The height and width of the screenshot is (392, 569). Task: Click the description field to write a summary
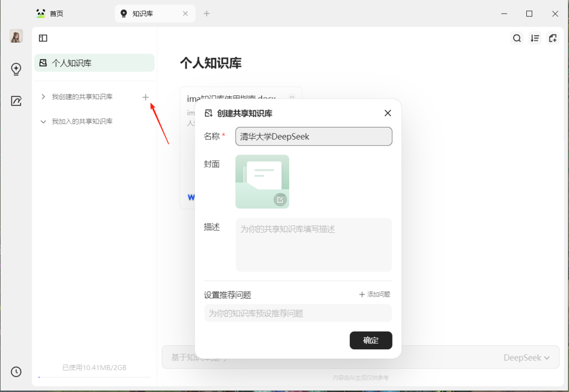(x=313, y=244)
